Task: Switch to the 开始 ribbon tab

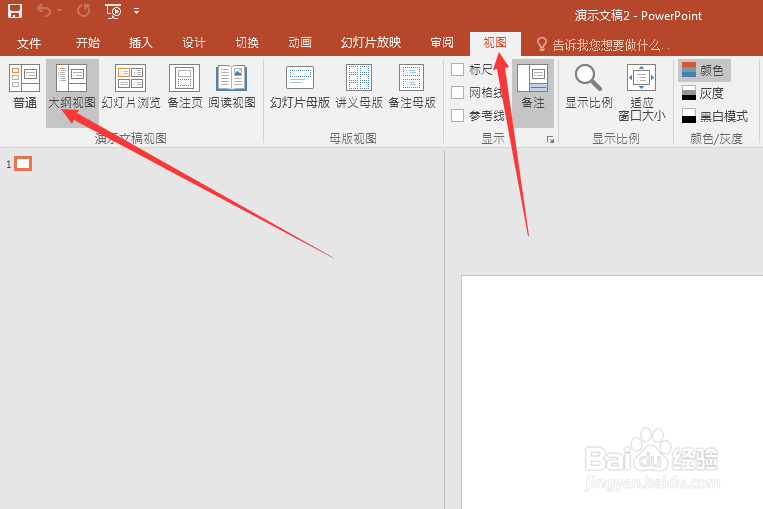Action: pyautogui.click(x=88, y=43)
